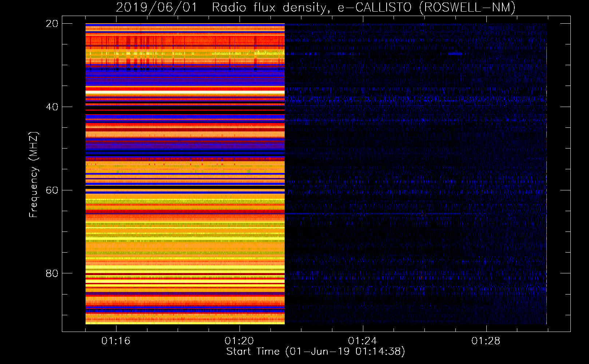Click the "Frequency (MHZ)" axis label

[x=33, y=174]
